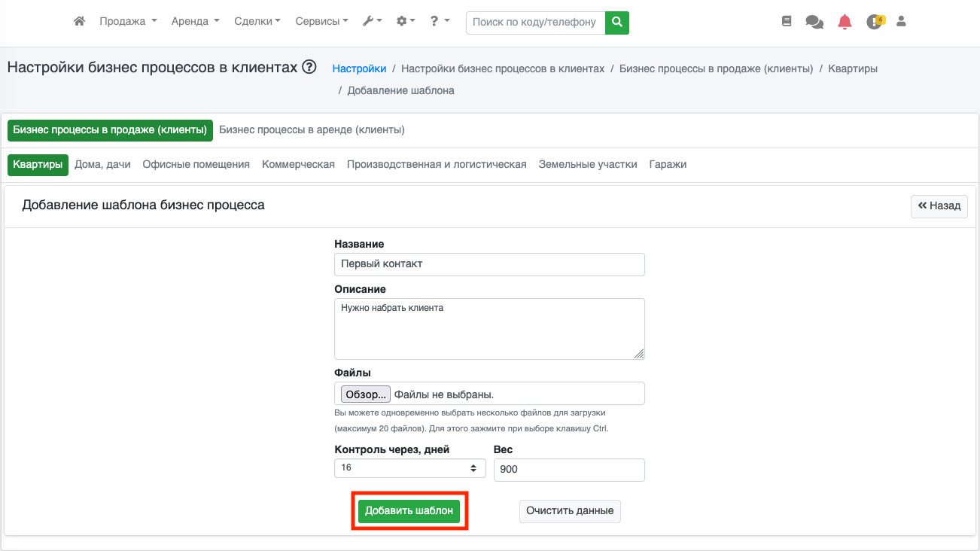
Task: Open the book icon in the navbar
Action: [787, 22]
